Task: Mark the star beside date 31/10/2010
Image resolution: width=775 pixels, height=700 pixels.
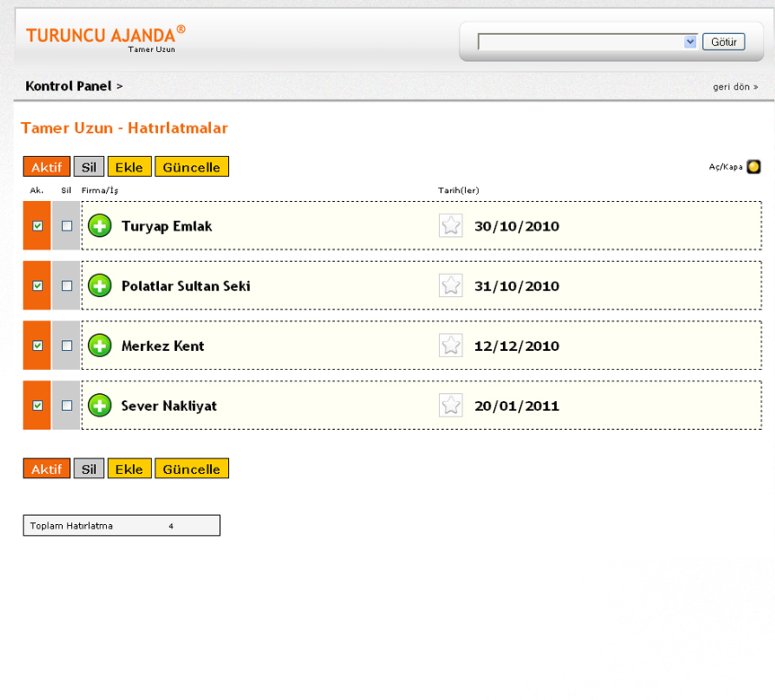Action: click(451, 285)
